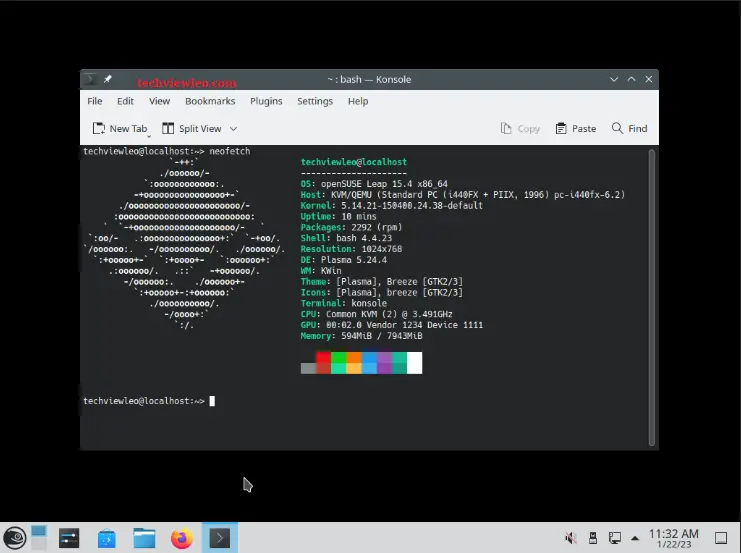Click the 'DE: Plasma 5.24.4' line
Image resolution: width=741 pixels, height=553 pixels.
click(344, 260)
